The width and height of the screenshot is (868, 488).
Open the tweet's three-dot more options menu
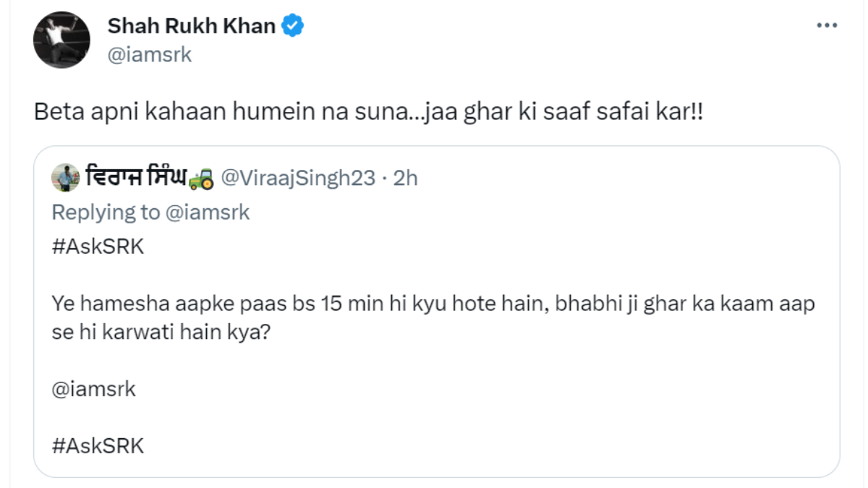tap(827, 25)
